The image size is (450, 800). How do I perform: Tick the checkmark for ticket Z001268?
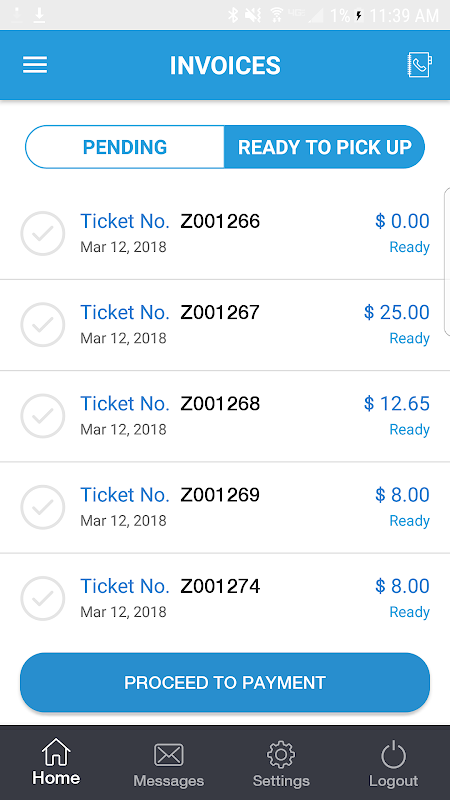[43, 416]
